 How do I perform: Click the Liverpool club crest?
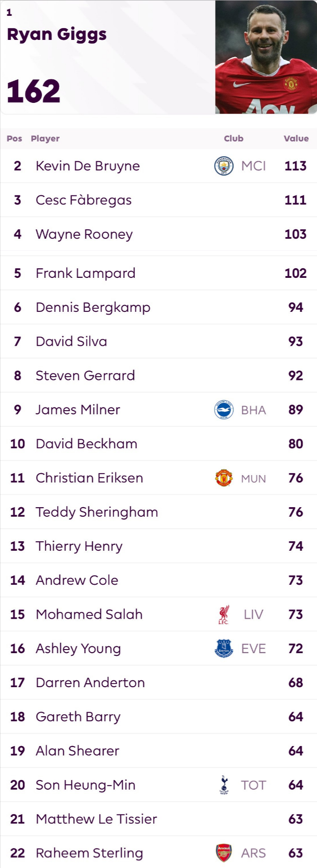coord(224,615)
